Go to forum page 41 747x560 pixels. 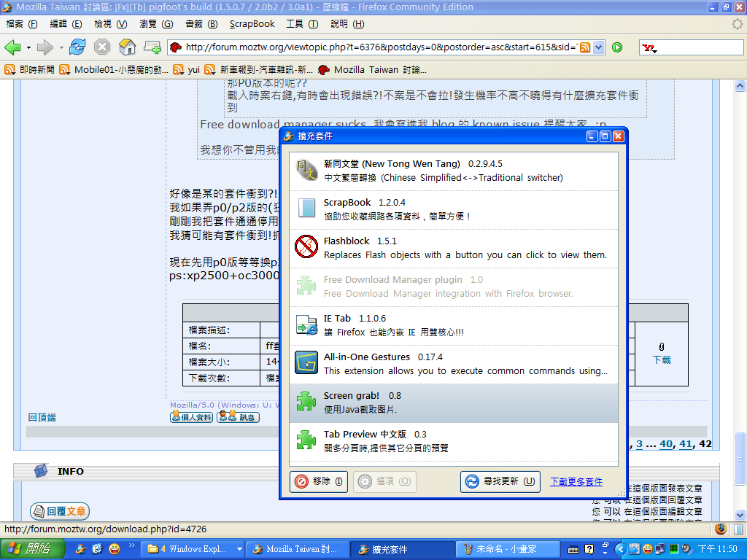tap(686, 444)
